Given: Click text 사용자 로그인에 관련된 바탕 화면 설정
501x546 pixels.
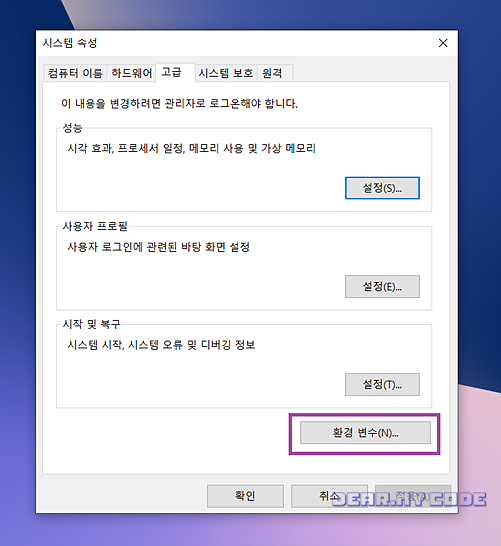Looking at the screenshot, I should pyautogui.click(x=158, y=247).
